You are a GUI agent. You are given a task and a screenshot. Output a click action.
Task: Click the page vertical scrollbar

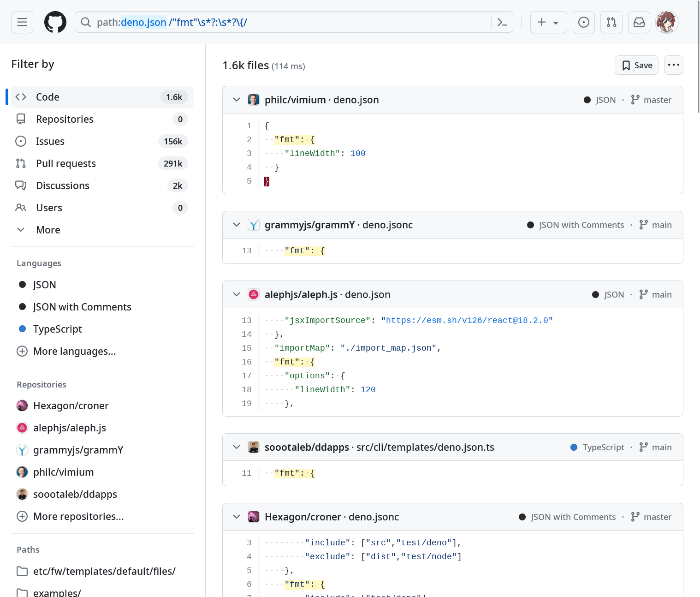coord(698,56)
